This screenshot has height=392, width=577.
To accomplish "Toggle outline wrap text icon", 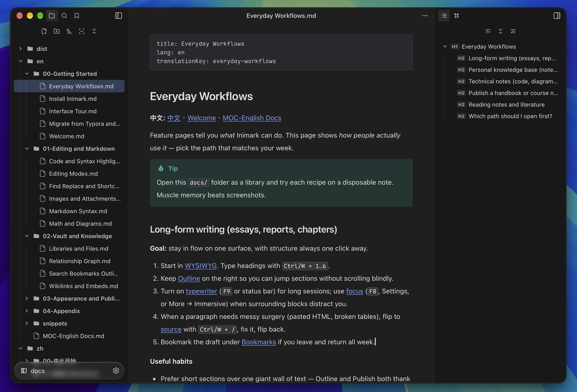I will [488, 31].
